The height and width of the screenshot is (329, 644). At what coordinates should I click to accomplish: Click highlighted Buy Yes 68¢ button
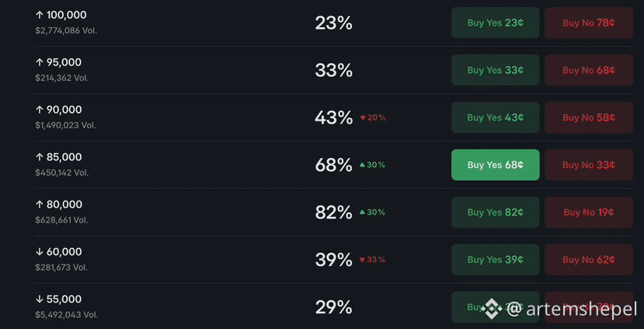(496, 165)
